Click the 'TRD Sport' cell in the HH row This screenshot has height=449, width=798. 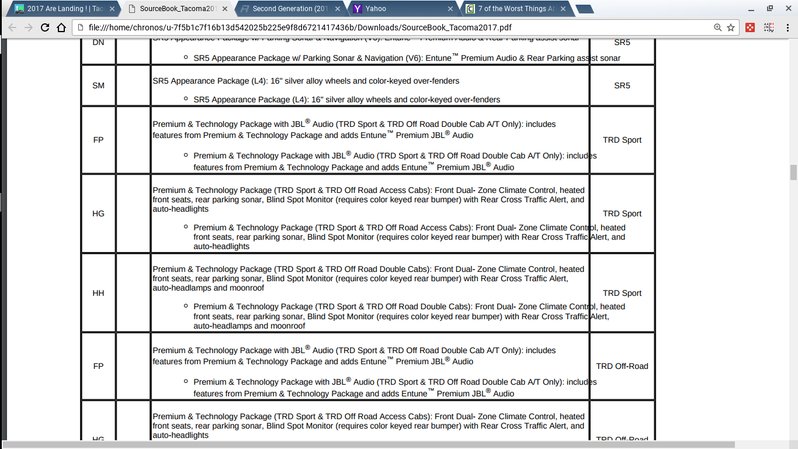pos(622,293)
